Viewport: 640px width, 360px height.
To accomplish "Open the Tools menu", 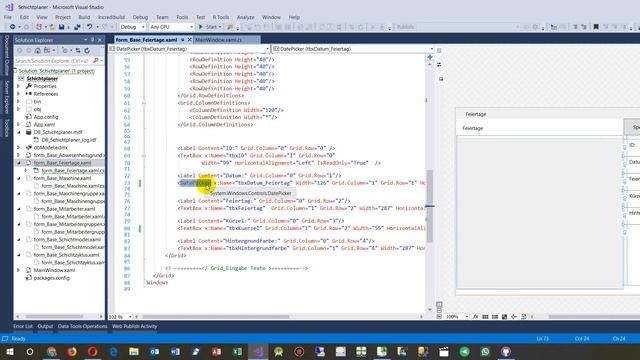I will [x=182, y=17].
